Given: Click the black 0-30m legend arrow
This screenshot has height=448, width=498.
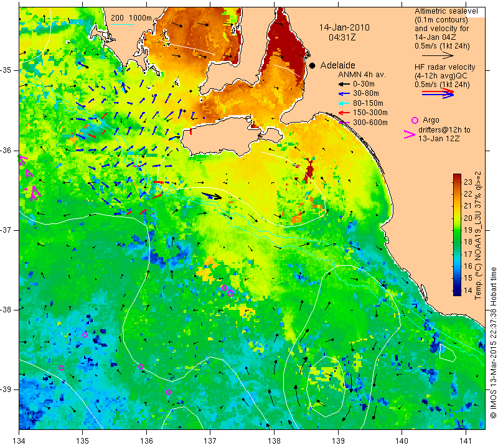Looking at the screenshot, I should (344, 84).
